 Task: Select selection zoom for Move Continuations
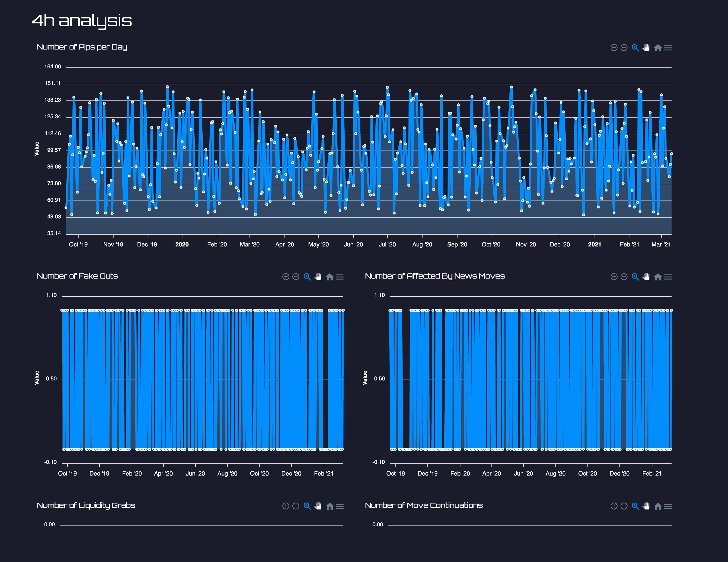pyautogui.click(x=635, y=506)
